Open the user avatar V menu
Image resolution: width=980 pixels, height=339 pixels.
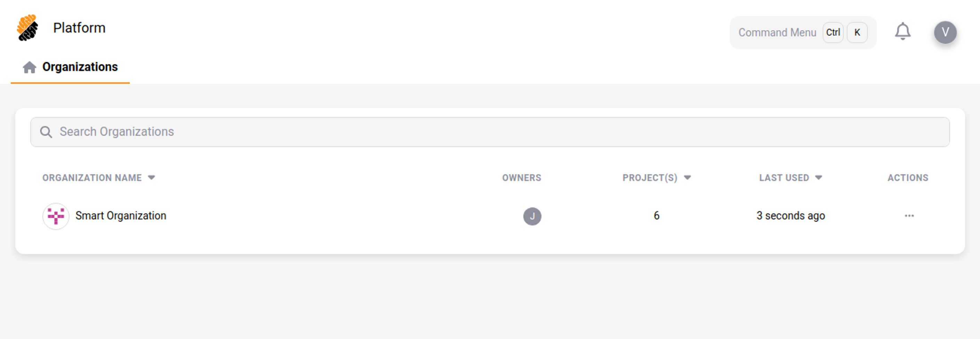point(945,33)
